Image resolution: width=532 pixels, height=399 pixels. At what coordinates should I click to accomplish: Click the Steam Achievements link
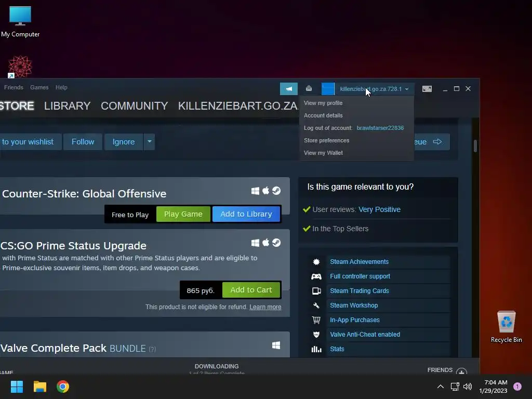360,262
